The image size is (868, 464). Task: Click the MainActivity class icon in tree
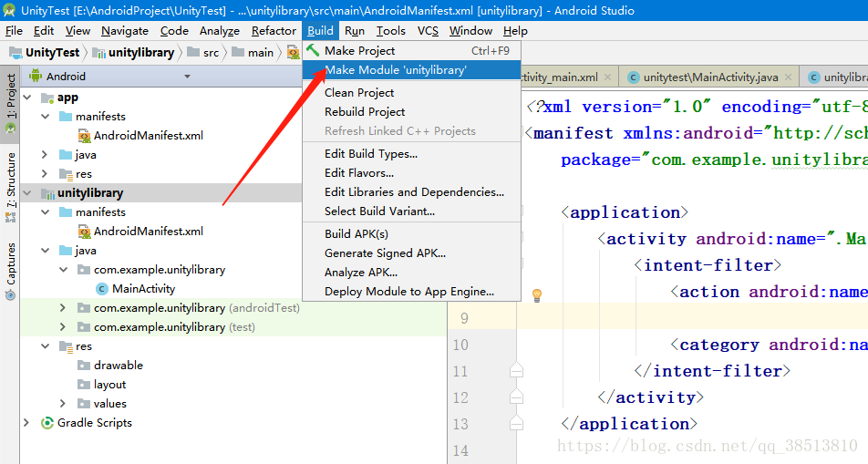point(102,289)
